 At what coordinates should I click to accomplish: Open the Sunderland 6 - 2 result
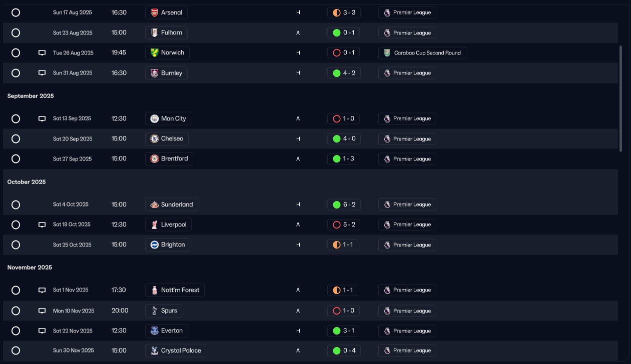pyautogui.click(x=344, y=204)
